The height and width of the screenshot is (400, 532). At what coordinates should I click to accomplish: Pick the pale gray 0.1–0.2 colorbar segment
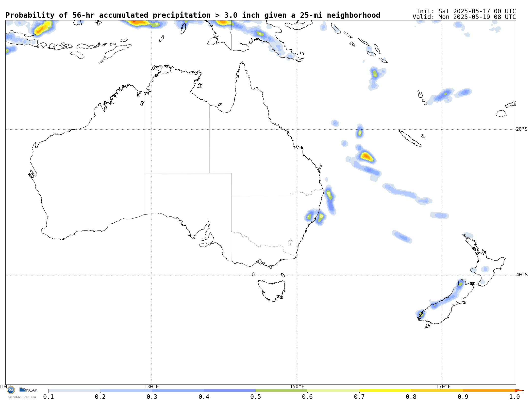click(74, 390)
